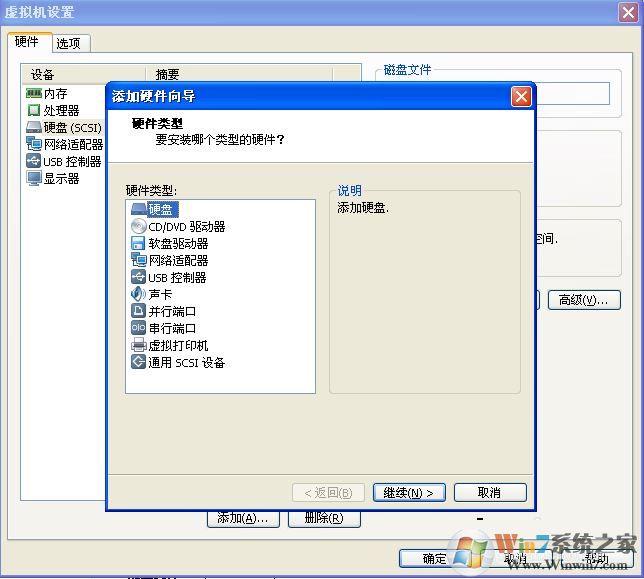Click 确定 button in VM settings window

[x=435, y=558]
